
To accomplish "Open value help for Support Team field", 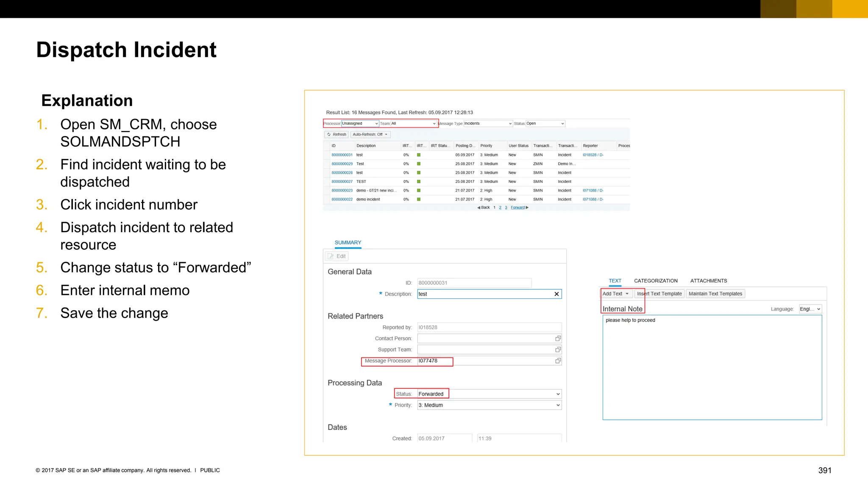I will tap(558, 349).
